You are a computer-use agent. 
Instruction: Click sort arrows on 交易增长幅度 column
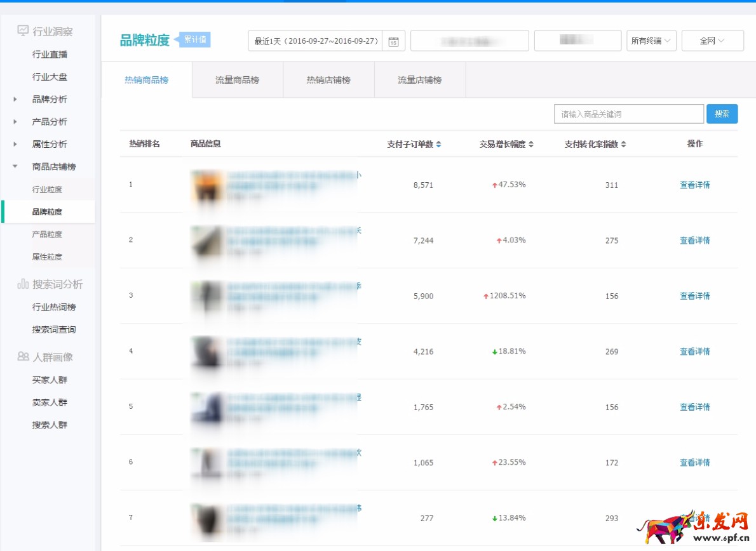[x=531, y=145]
